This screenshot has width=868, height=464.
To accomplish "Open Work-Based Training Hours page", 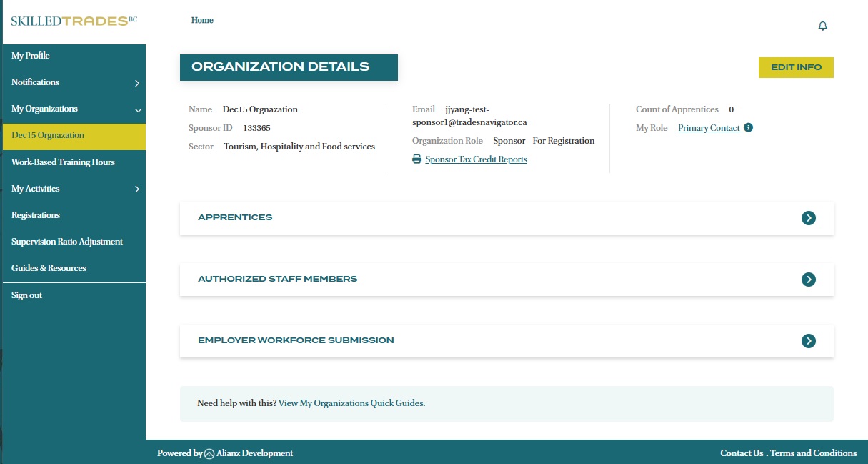I will (63, 162).
